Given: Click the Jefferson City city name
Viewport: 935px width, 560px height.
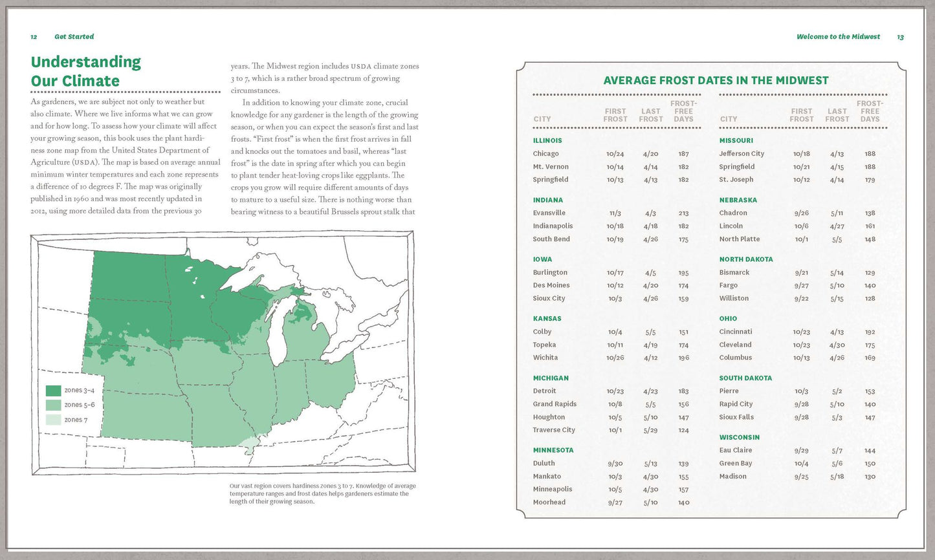Looking at the screenshot, I should point(742,154).
